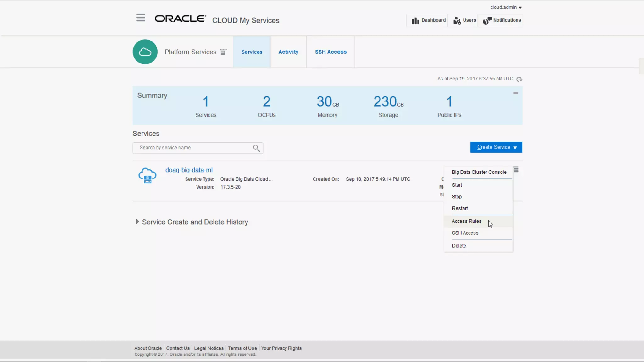Switch to the Services tab

[x=252, y=52]
